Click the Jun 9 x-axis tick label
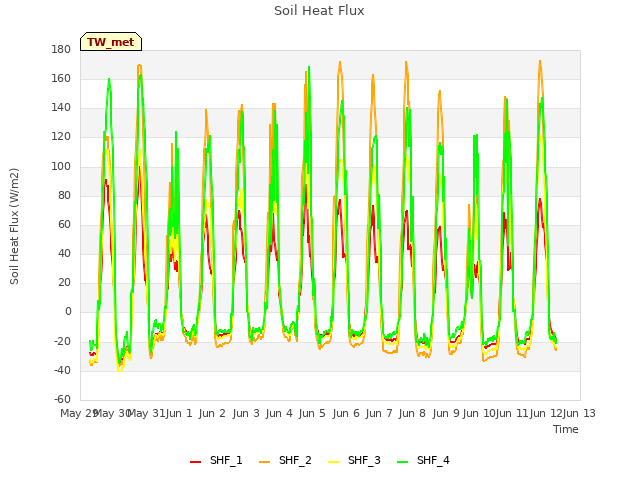Viewport: 640px width, 480px height. (446, 413)
